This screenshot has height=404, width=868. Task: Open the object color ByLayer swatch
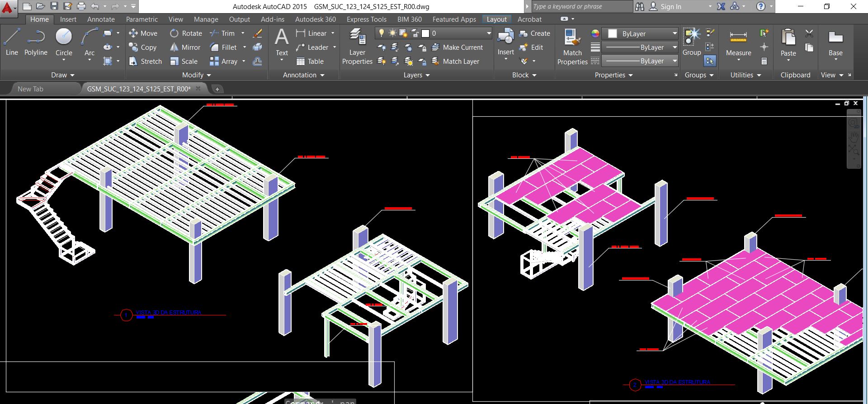click(613, 34)
